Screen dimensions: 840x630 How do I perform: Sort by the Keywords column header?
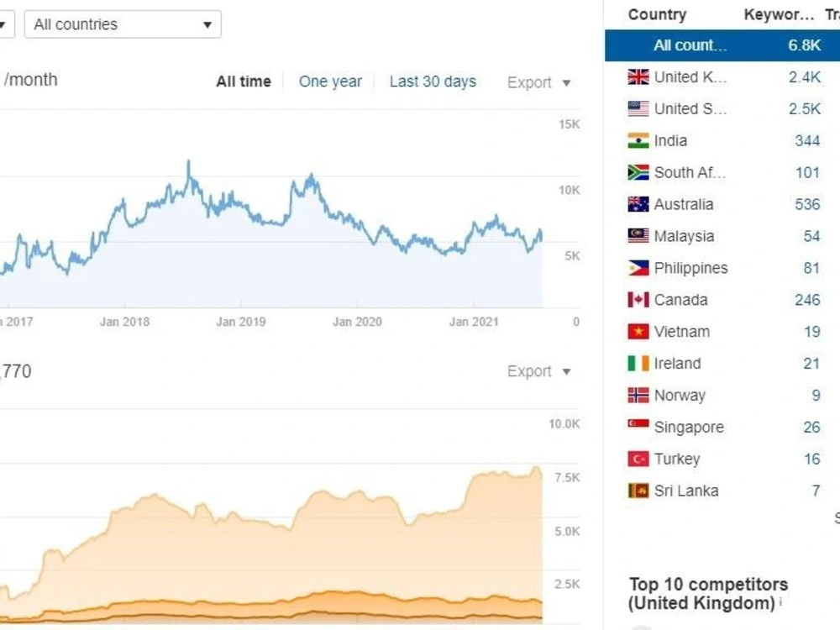779,14
